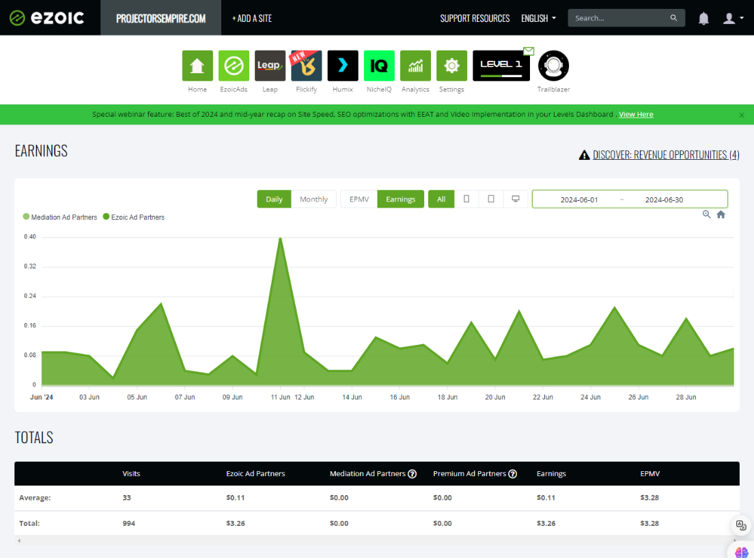Click the Ezoic Ad Partners column header
The height and width of the screenshot is (560, 754).
pyautogui.click(x=255, y=474)
